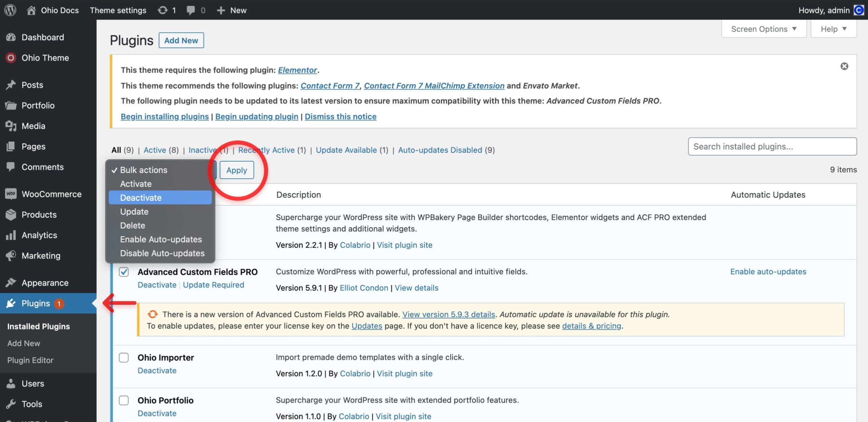
Task: Click the Comments icon in sidebar
Action: (11, 167)
